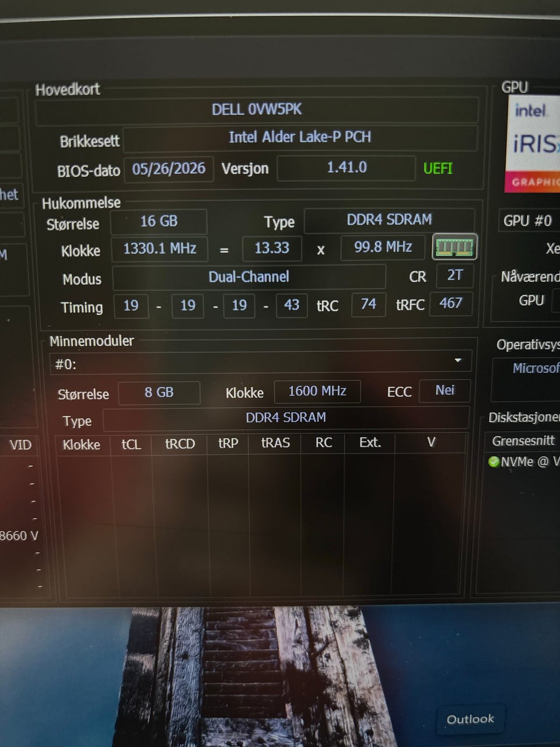Select the Dual-Channel mode field
The image size is (560, 747).
click(249, 277)
